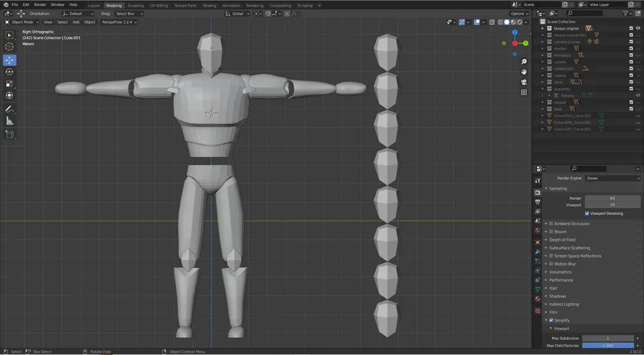The height and width of the screenshot is (355, 644).
Task: Click the Blender logo menu icon
Action: coord(6,5)
